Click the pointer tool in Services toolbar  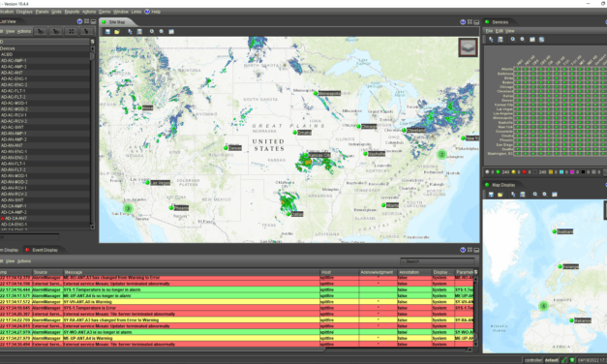(x=491, y=40)
